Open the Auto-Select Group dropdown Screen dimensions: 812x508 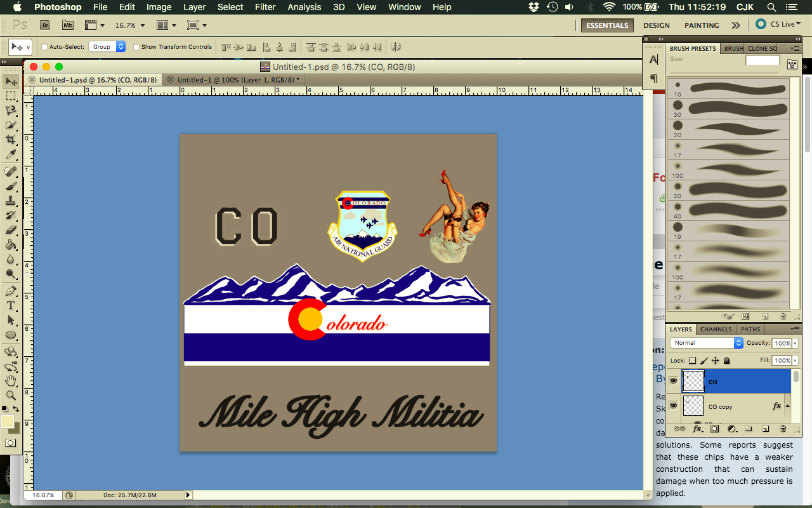point(107,47)
